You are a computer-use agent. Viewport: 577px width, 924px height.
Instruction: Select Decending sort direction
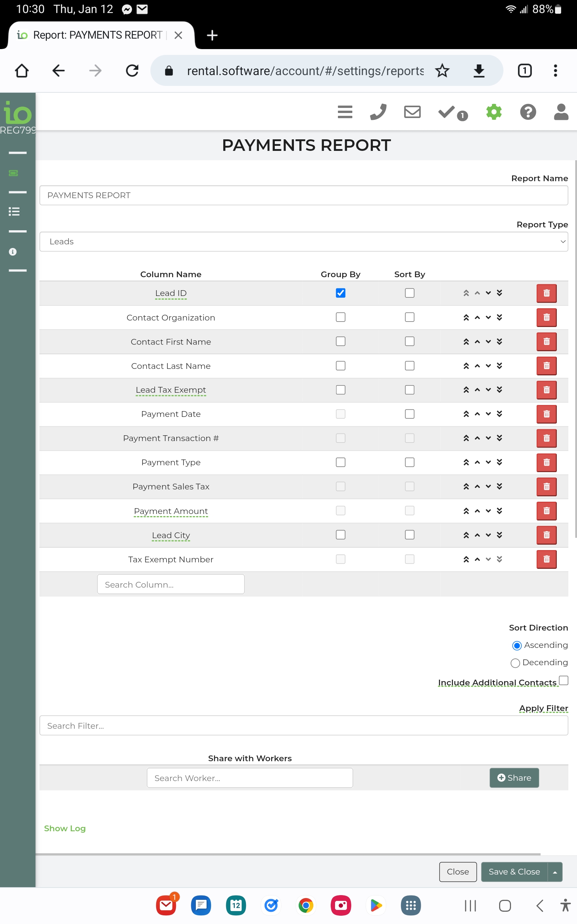click(x=515, y=663)
